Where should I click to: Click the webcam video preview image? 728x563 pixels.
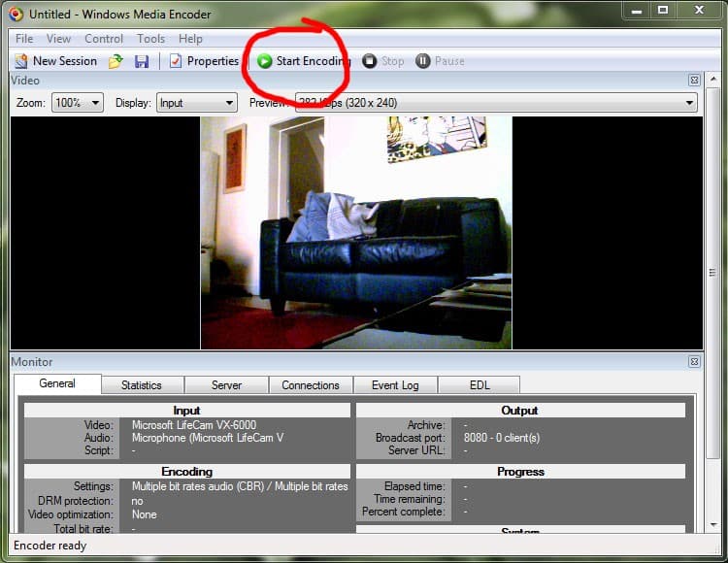click(356, 233)
